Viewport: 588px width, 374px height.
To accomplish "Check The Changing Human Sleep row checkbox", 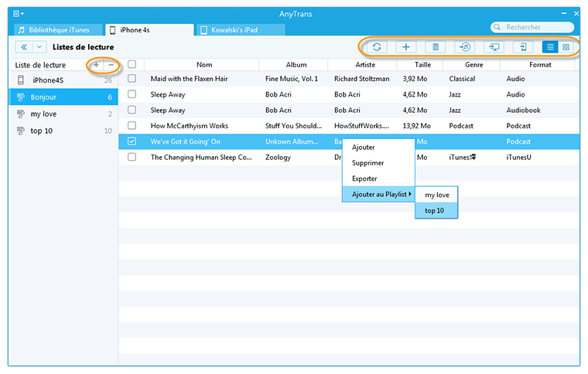I will click(x=132, y=157).
